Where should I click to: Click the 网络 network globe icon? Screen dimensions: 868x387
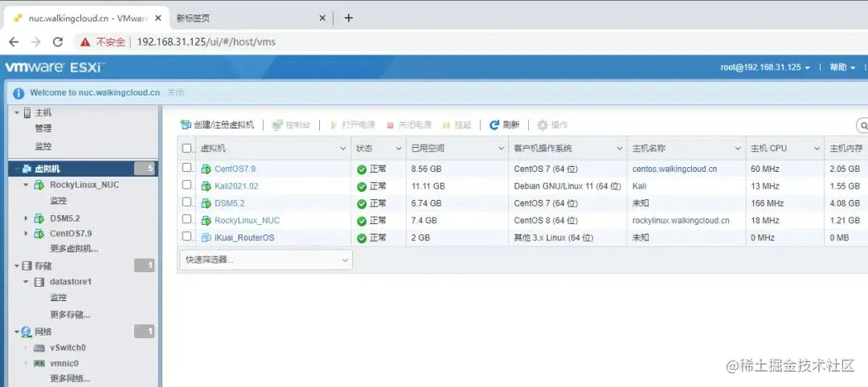coord(27,332)
